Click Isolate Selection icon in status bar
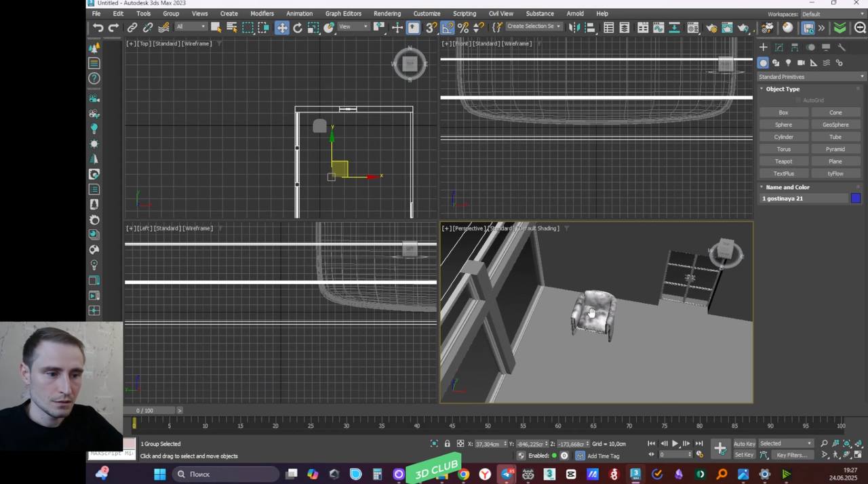868x484 pixels. point(434,444)
